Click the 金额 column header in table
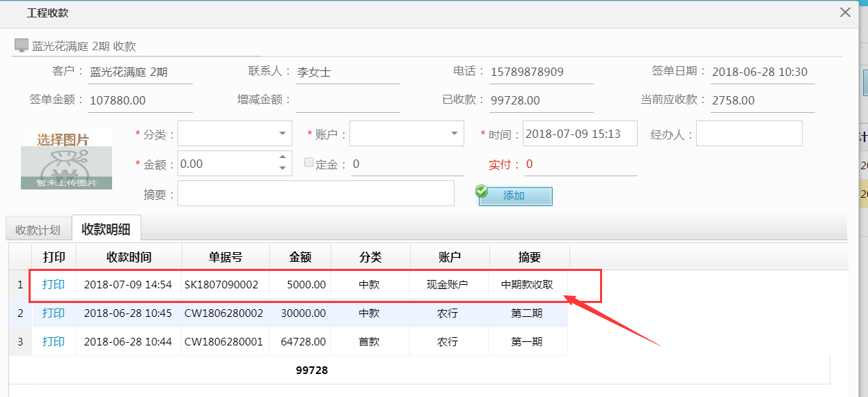 pos(300,257)
